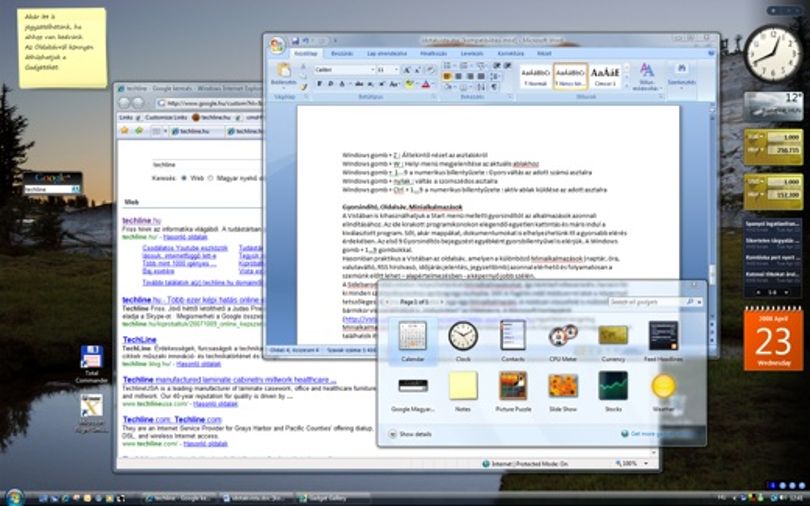Apply bold formatting in Word ribbon
This screenshot has width=810, height=506.
(319, 84)
